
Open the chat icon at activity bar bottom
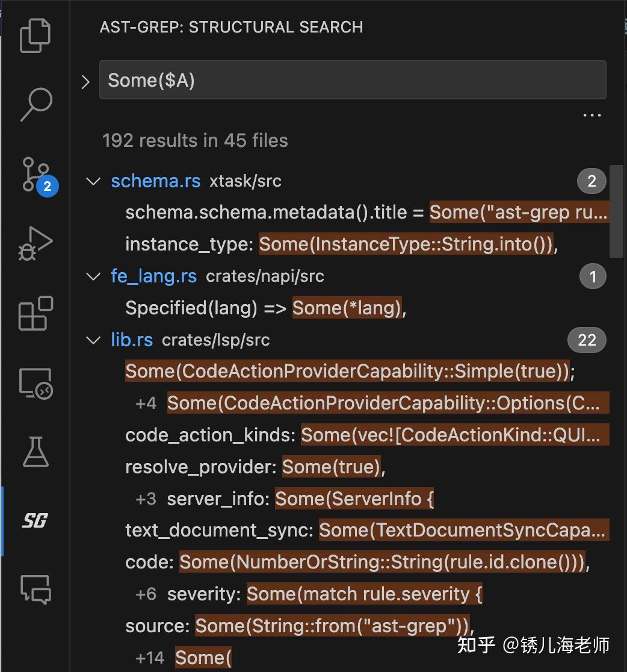36,590
